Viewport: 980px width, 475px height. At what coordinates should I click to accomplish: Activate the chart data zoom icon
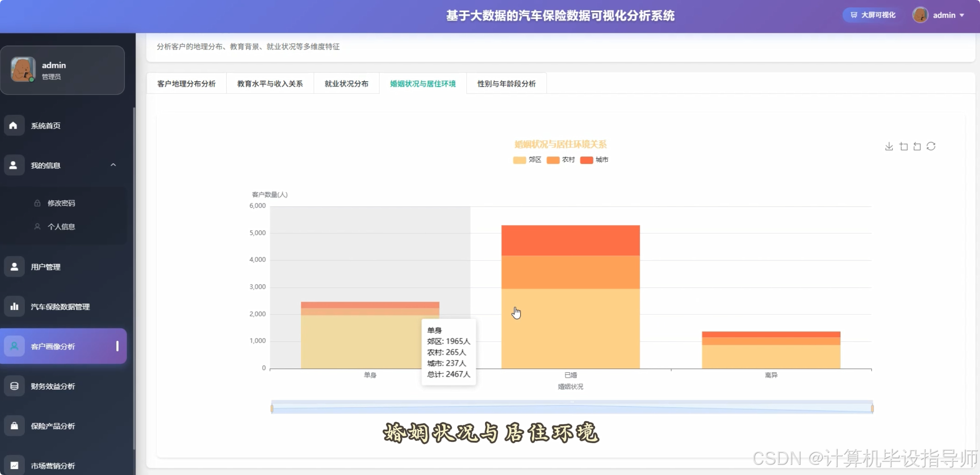point(903,146)
